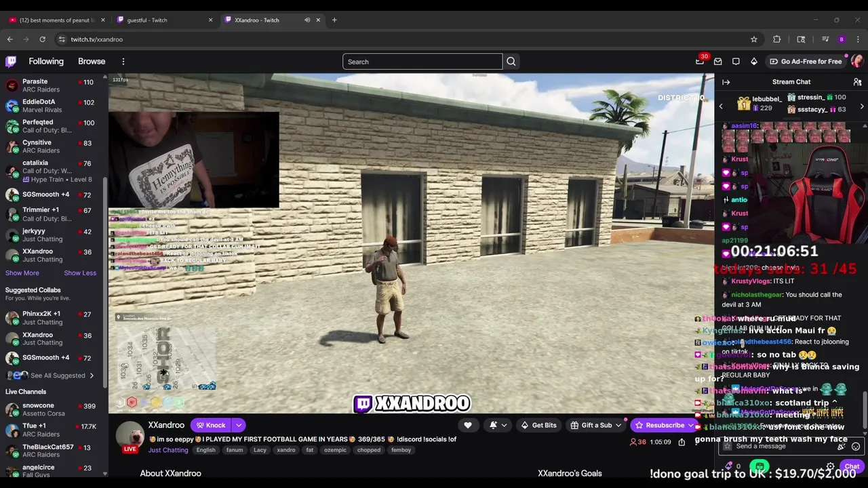The width and height of the screenshot is (868, 488).
Task: Open Chrome media controls icon
Action: tap(825, 39)
